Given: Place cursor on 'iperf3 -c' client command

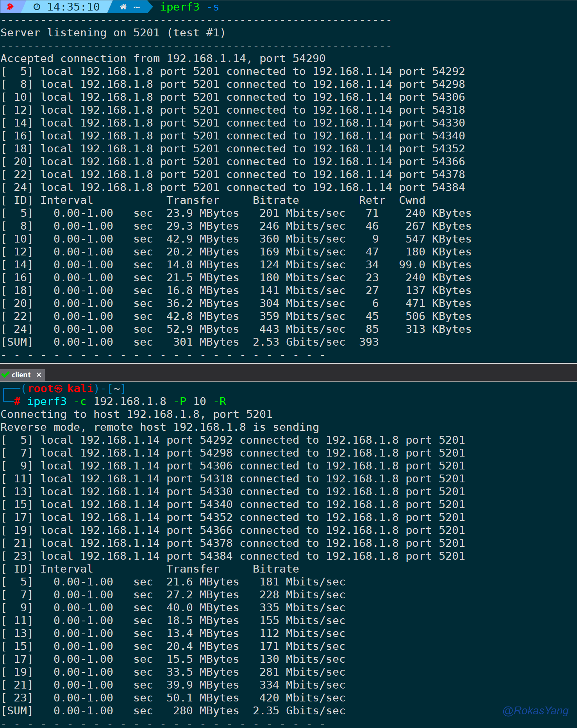Looking at the screenshot, I should point(57,401).
